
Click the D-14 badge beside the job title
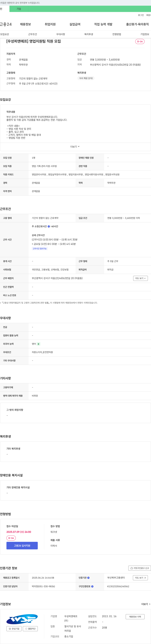140,41
